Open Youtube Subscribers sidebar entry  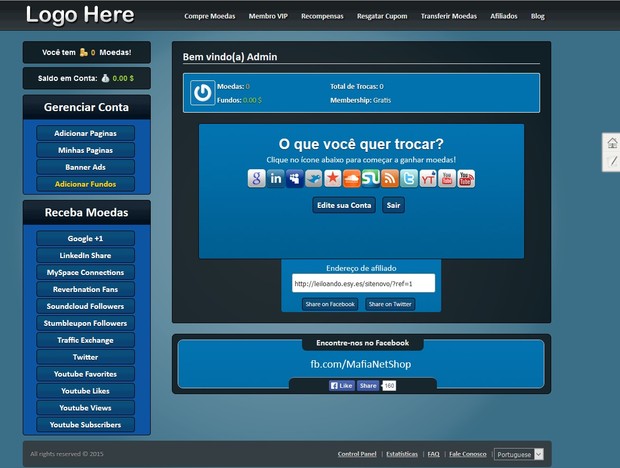click(x=85, y=425)
